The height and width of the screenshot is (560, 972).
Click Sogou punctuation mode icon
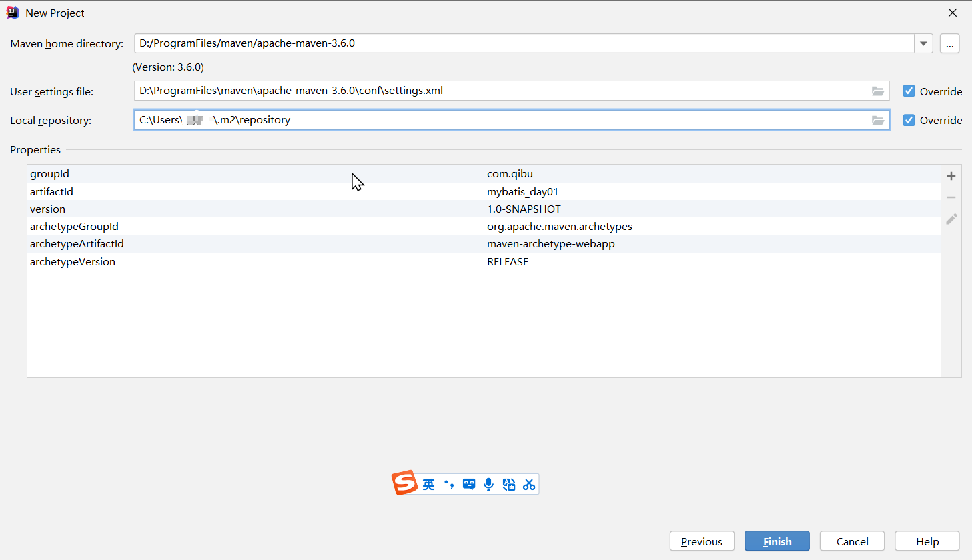[x=449, y=484]
